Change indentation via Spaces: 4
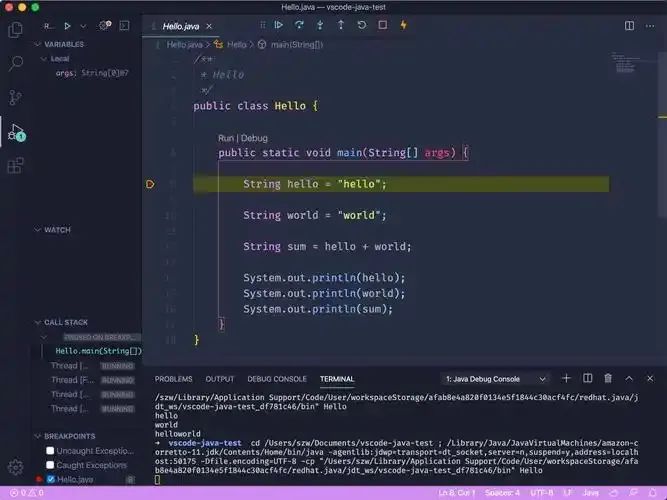Viewport: 667px width, 500px height. pos(502,493)
